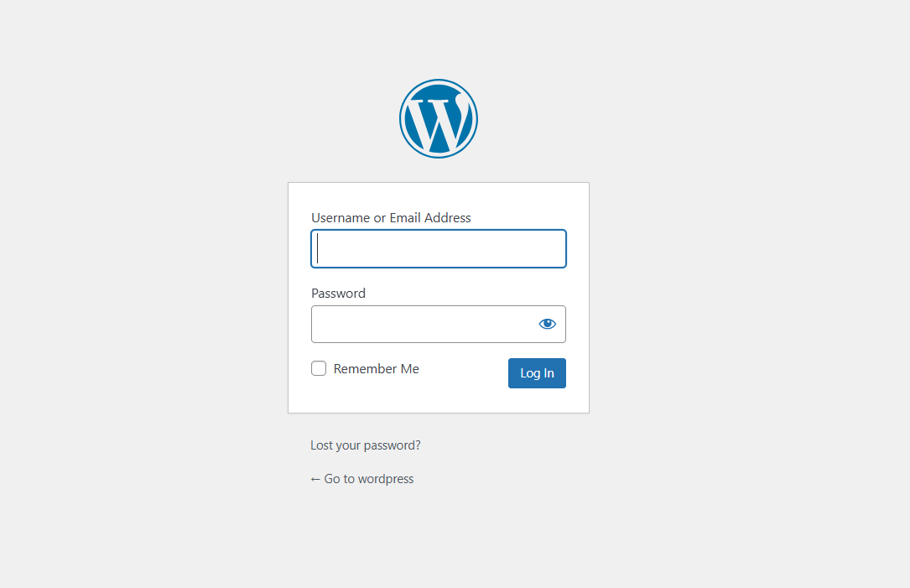This screenshot has width=910, height=588.
Task: Focus the Username or Email Address field
Action: 438,249
